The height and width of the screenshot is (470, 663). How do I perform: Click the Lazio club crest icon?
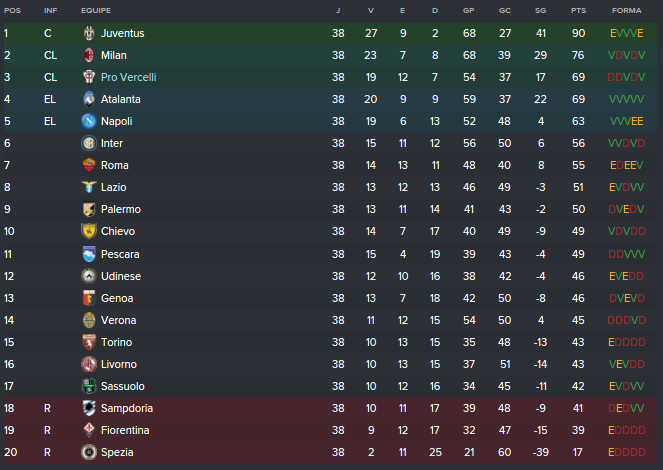coord(89,187)
